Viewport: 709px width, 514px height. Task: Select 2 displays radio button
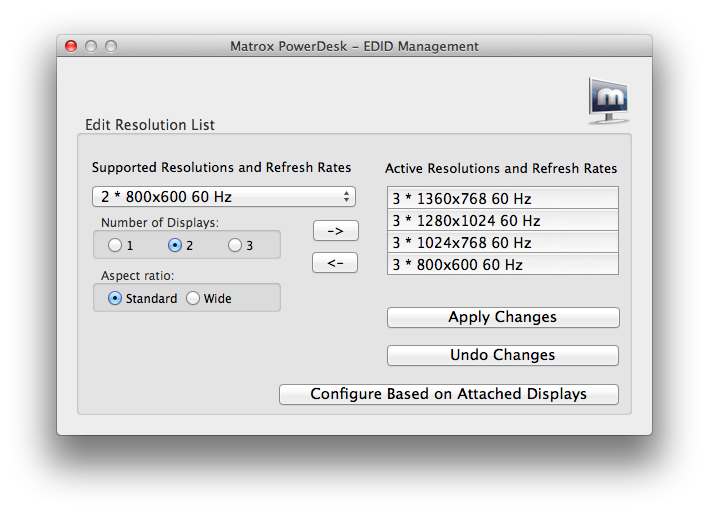[x=175, y=245]
